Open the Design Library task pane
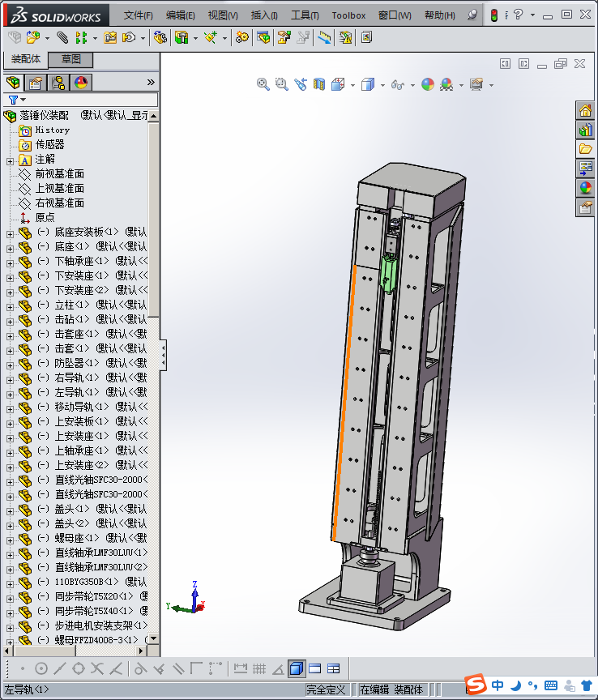 [586, 130]
